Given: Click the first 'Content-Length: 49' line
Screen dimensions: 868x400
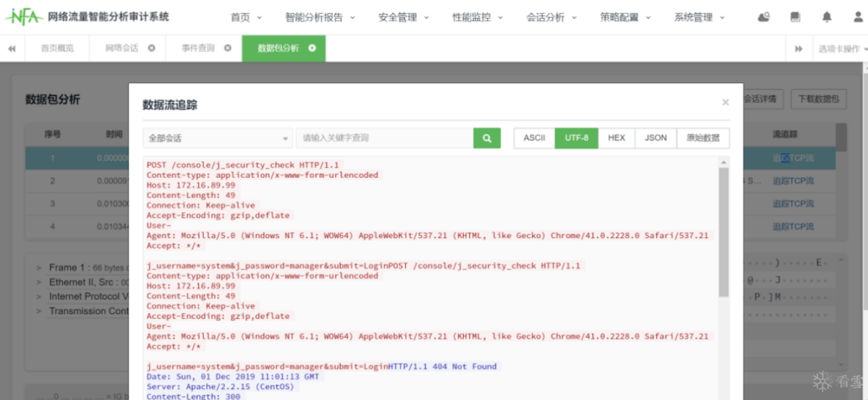Looking at the screenshot, I should pos(191,195).
